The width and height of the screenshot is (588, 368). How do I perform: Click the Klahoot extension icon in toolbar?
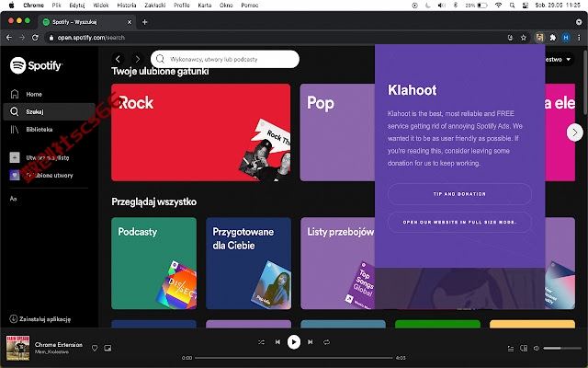click(539, 38)
